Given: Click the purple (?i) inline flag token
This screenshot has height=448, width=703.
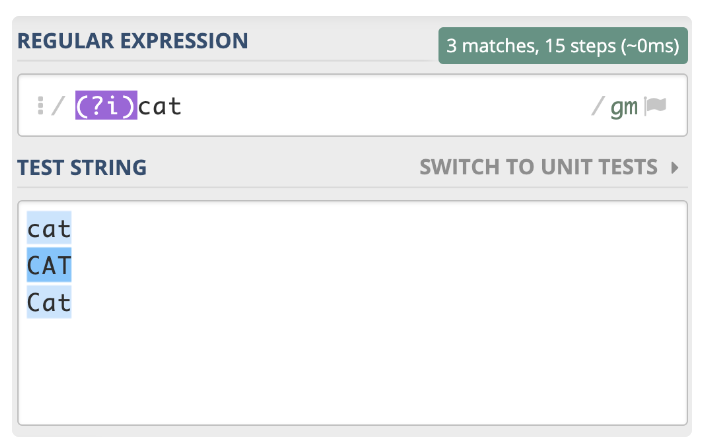Looking at the screenshot, I should click(105, 105).
